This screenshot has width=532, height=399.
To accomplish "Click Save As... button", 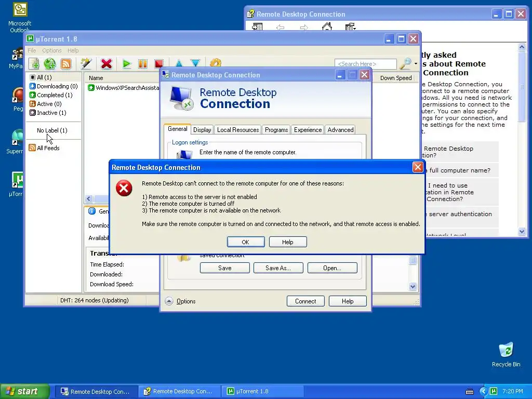I will tap(278, 268).
